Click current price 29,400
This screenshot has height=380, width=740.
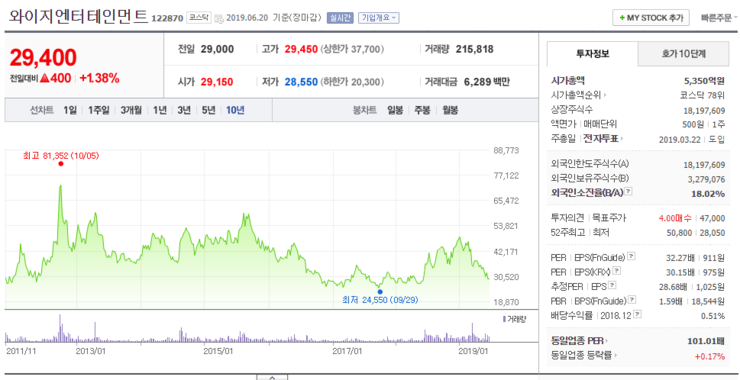tap(43, 58)
